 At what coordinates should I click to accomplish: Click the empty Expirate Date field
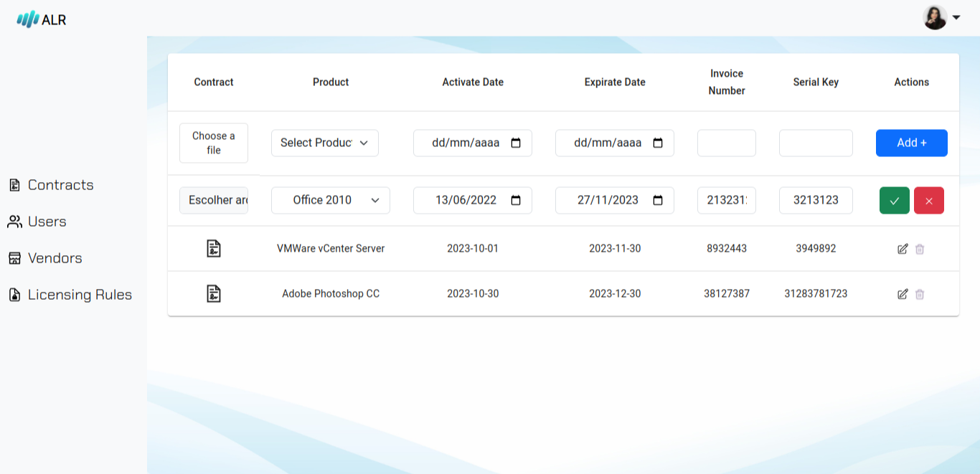615,143
